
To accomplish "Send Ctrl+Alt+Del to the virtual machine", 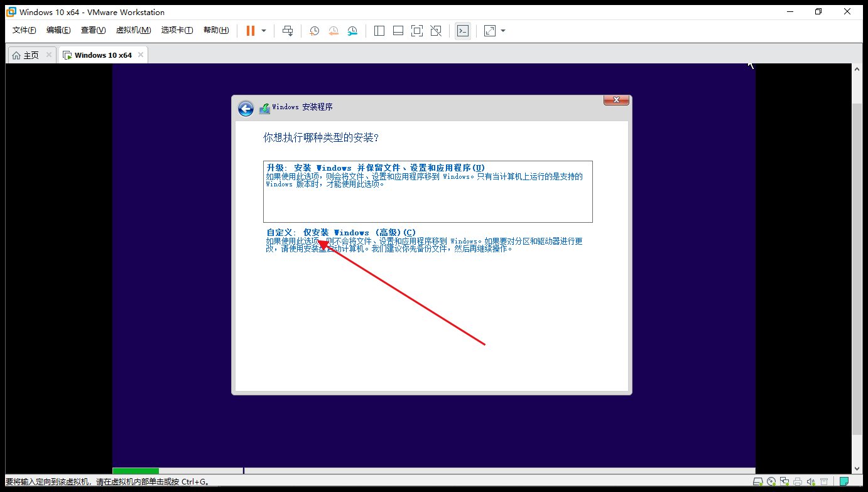I will pos(288,31).
